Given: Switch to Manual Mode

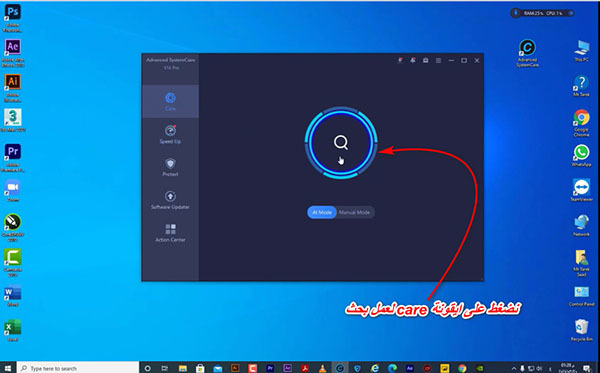Looking at the screenshot, I should [x=355, y=212].
